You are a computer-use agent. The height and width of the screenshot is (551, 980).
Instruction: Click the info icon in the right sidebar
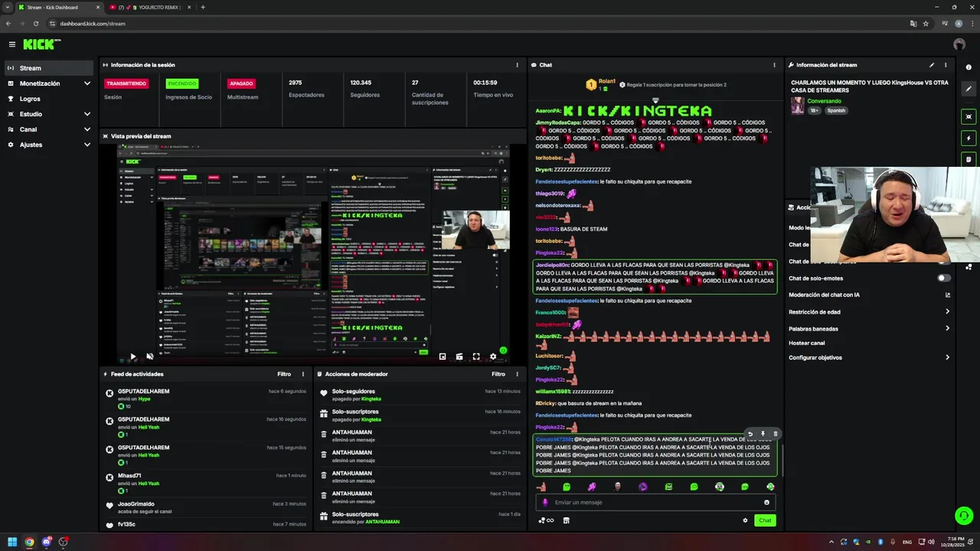pyautogui.click(x=969, y=67)
